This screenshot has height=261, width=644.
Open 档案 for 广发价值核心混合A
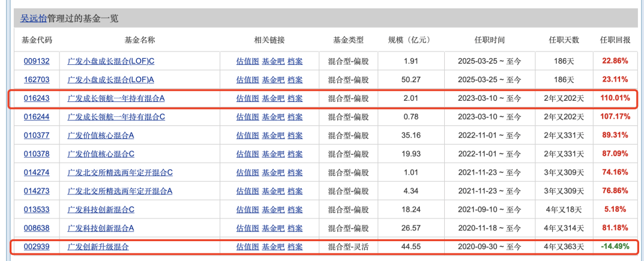295,136
